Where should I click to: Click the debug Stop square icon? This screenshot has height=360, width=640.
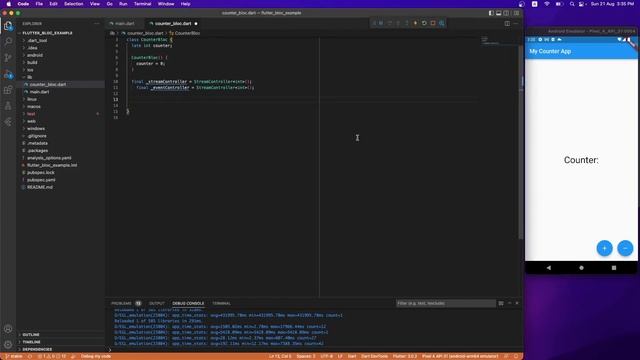point(433,23)
